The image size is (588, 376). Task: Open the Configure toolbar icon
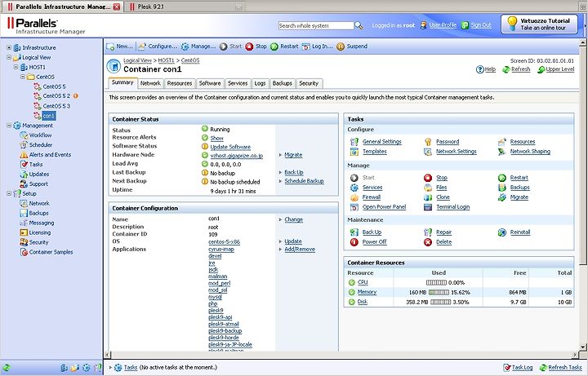coord(142,46)
